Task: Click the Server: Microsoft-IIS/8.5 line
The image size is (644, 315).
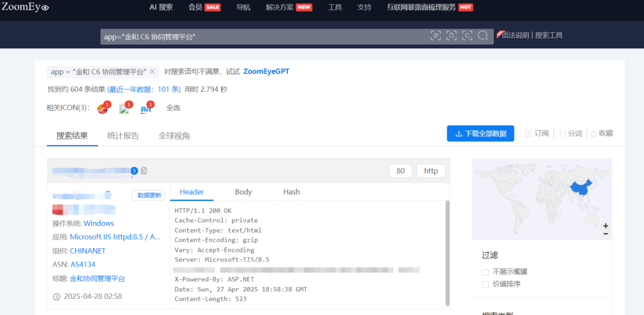Action: [222, 260]
